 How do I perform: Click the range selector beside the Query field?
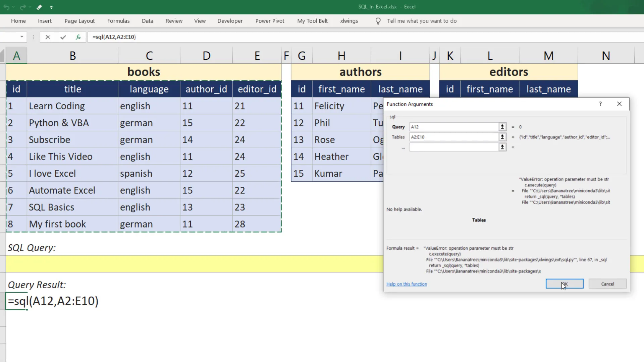[x=502, y=127]
